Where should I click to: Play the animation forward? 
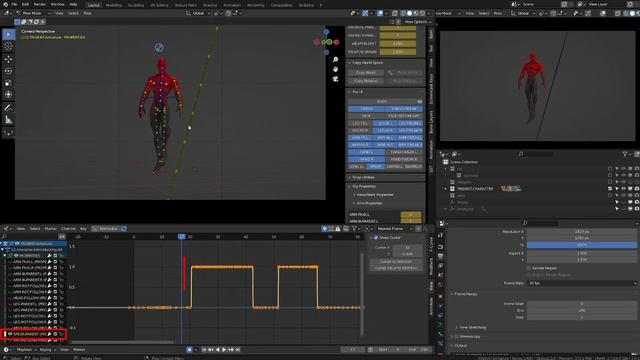[x=224, y=350]
